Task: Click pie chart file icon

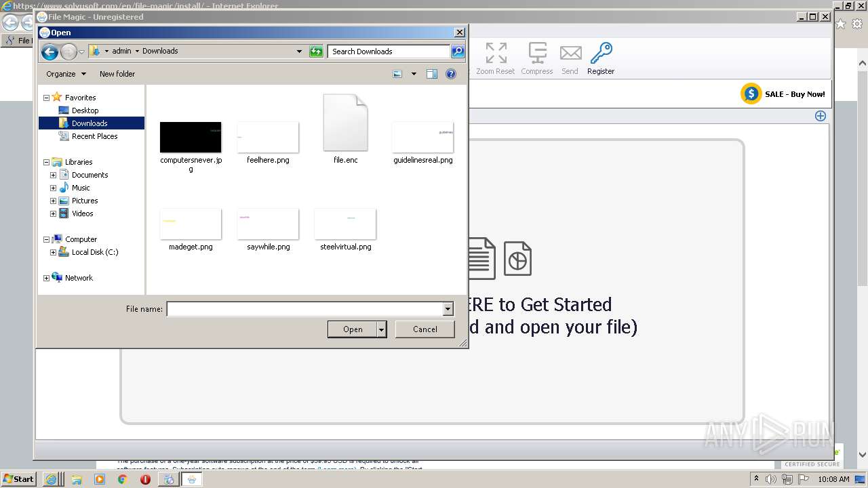Action: click(517, 258)
